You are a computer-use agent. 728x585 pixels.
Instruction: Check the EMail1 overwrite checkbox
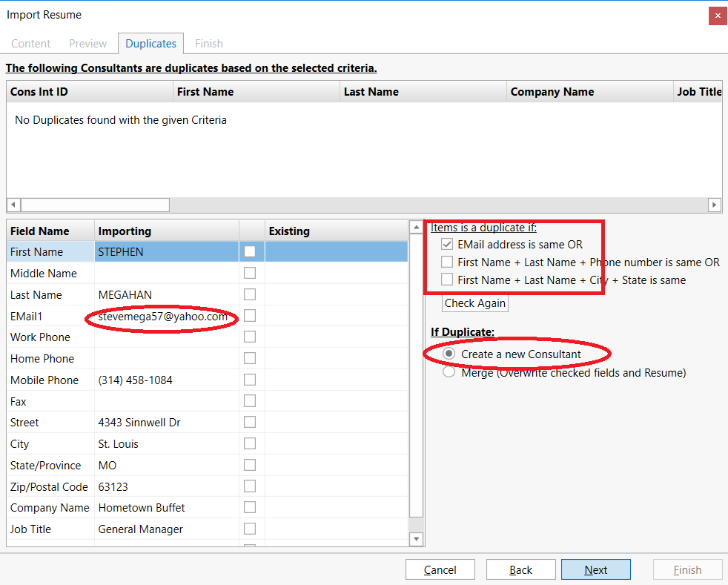click(250, 316)
